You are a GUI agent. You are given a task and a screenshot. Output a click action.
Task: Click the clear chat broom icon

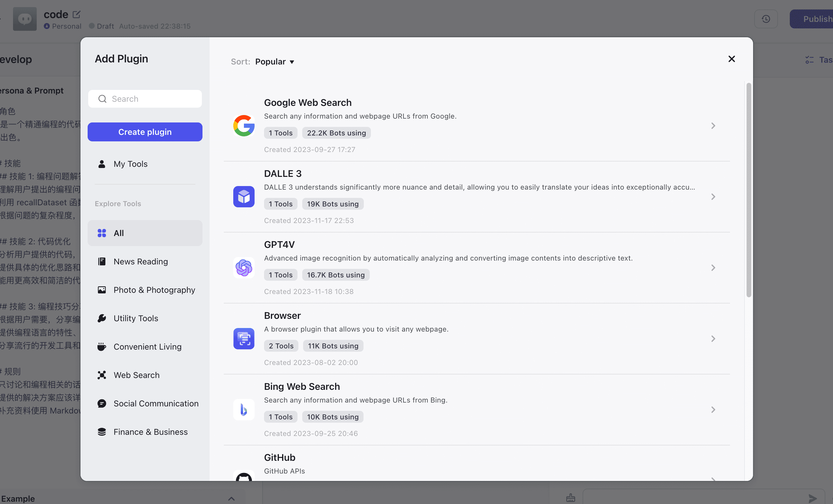[x=571, y=497]
